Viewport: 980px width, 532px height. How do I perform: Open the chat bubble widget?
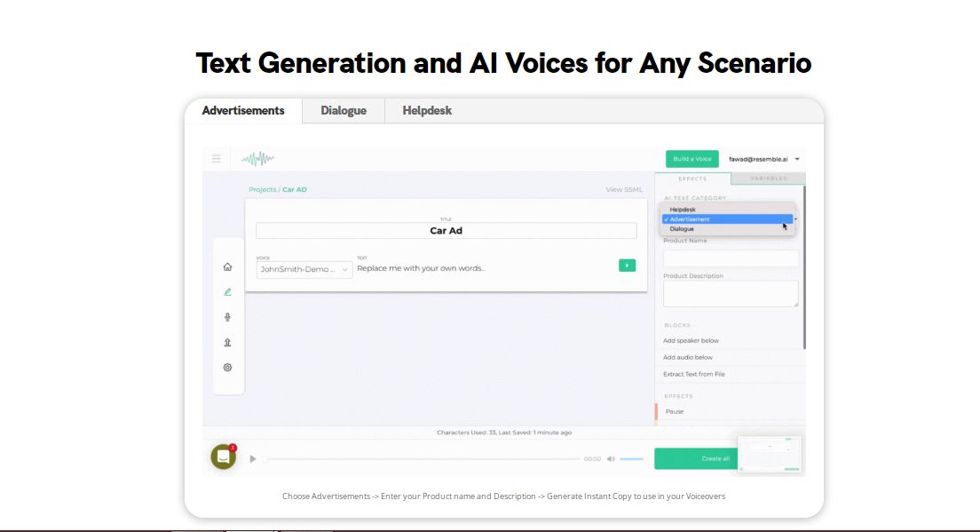tap(222, 456)
